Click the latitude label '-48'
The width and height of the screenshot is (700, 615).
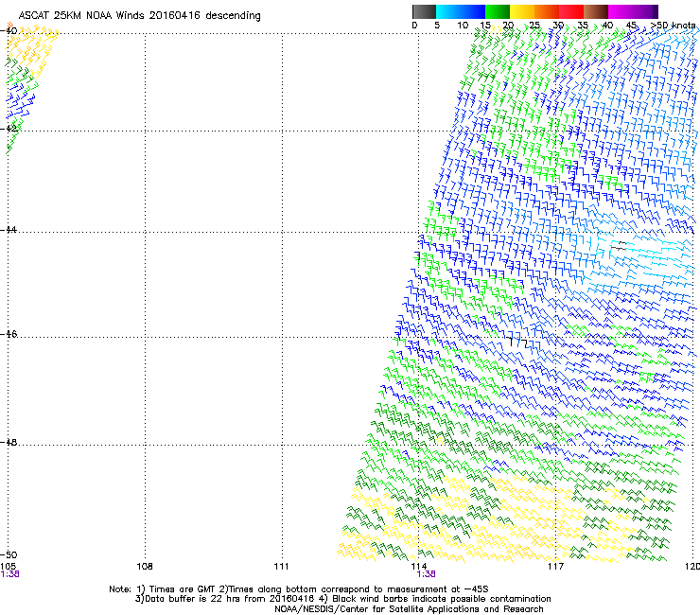point(9,442)
